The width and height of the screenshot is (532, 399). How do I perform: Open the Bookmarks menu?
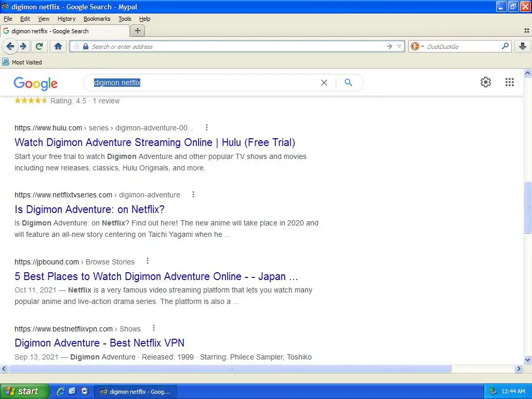[x=97, y=19]
